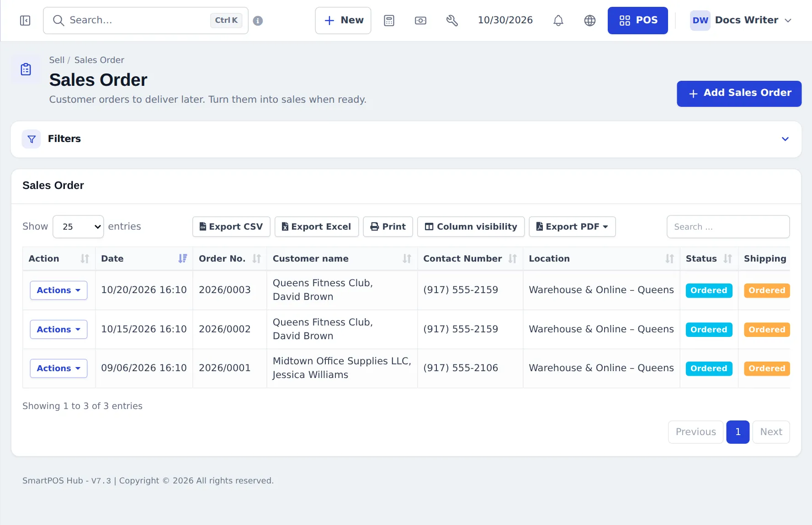Click Midtown Office Supplies LLC customer
Viewport: 812px width, 525px height.
coord(342,368)
